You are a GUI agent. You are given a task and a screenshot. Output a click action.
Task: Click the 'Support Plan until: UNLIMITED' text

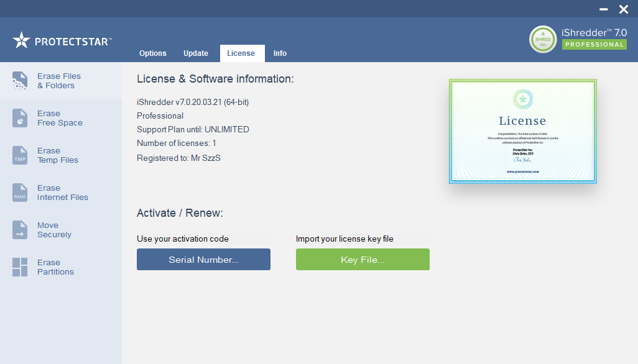[x=193, y=129]
